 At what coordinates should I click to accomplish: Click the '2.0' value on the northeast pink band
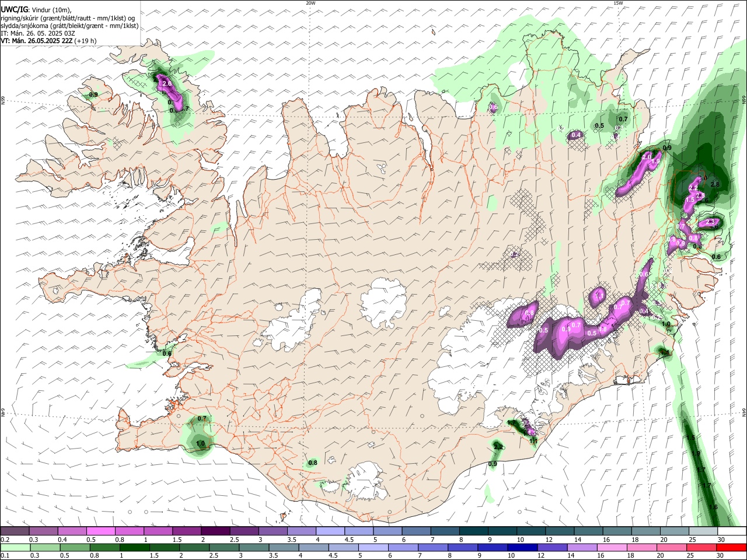pyautogui.click(x=647, y=157)
